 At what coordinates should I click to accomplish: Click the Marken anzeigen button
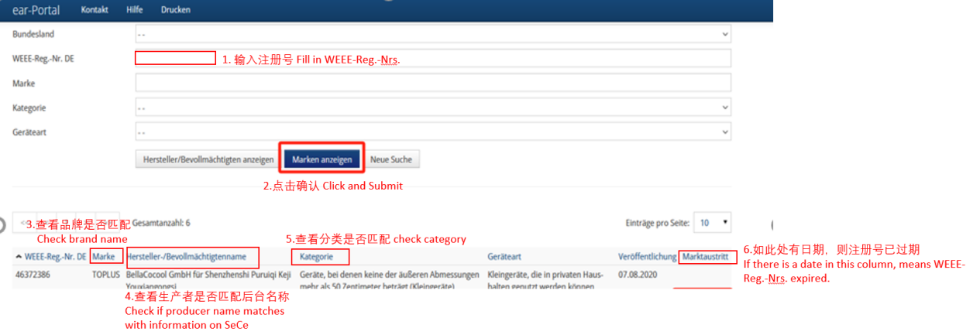coord(322,160)
